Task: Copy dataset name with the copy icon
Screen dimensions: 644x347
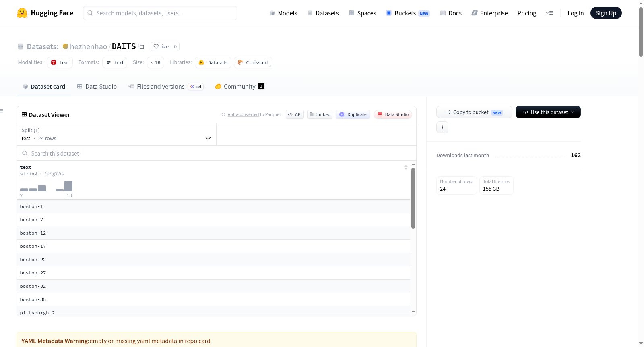Action: click(141, 46)
